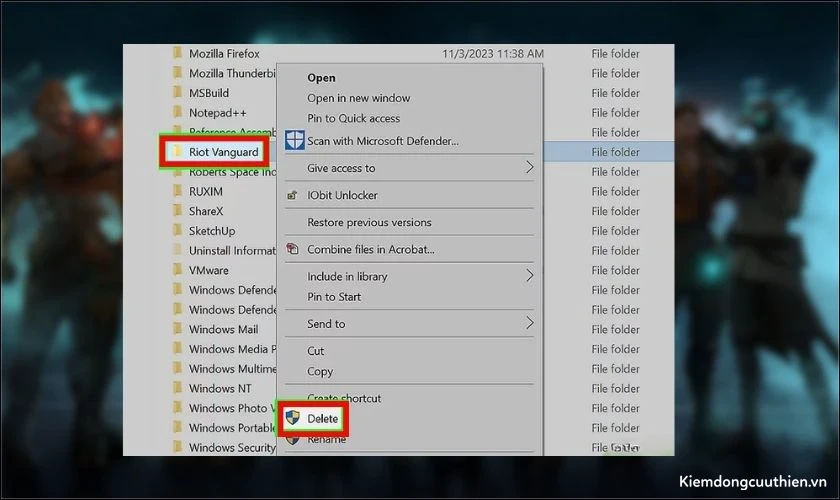Expand the Give access to submenu arrow
Screen dimensions: 840x500
pos(529,167)
